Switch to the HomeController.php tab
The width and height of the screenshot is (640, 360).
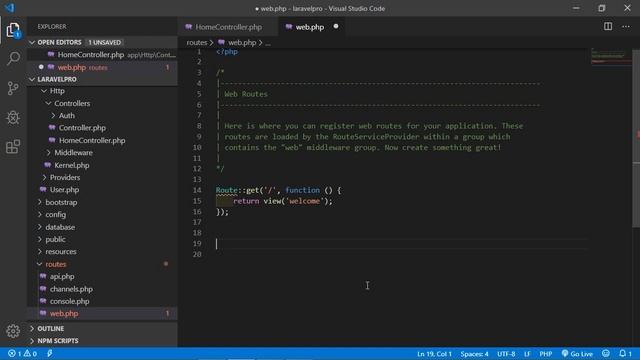pyautogui.click(x=228, y=27)
